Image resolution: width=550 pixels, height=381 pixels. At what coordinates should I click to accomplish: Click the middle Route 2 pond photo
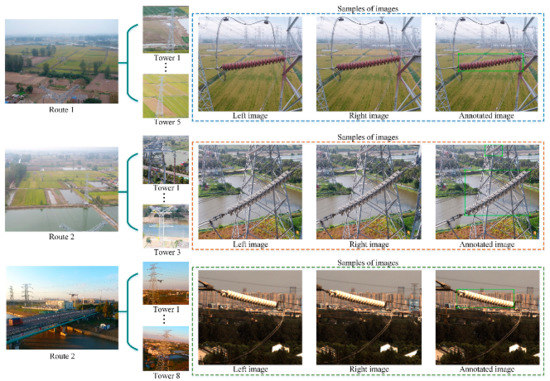(x=62, y=190)
